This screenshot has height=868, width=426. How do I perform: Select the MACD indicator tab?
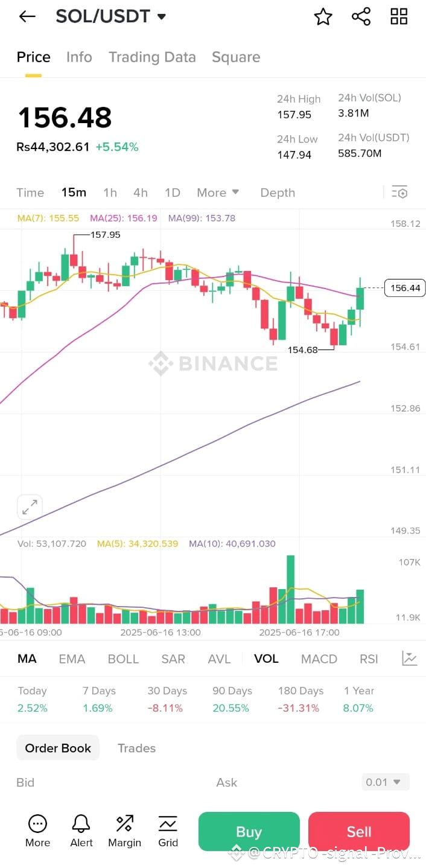pyautogui.click(x=319, y=659)
